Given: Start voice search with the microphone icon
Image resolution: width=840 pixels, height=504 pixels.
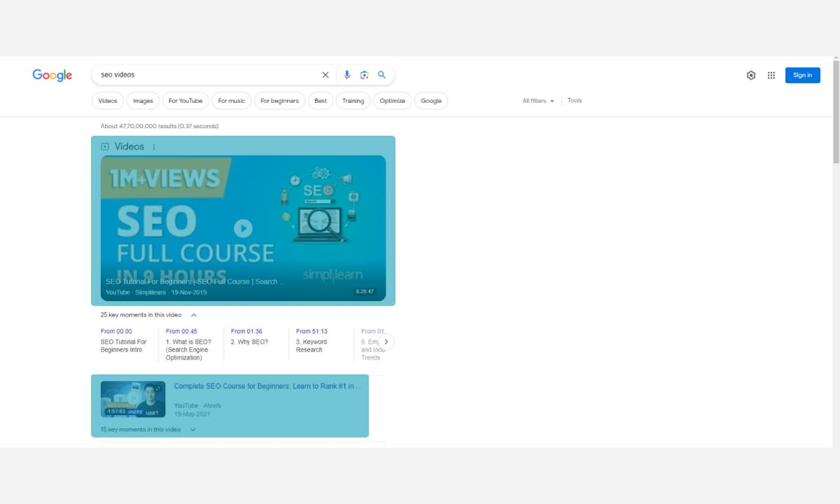Looking at the screenshot, I should click(x=346, y=75).
